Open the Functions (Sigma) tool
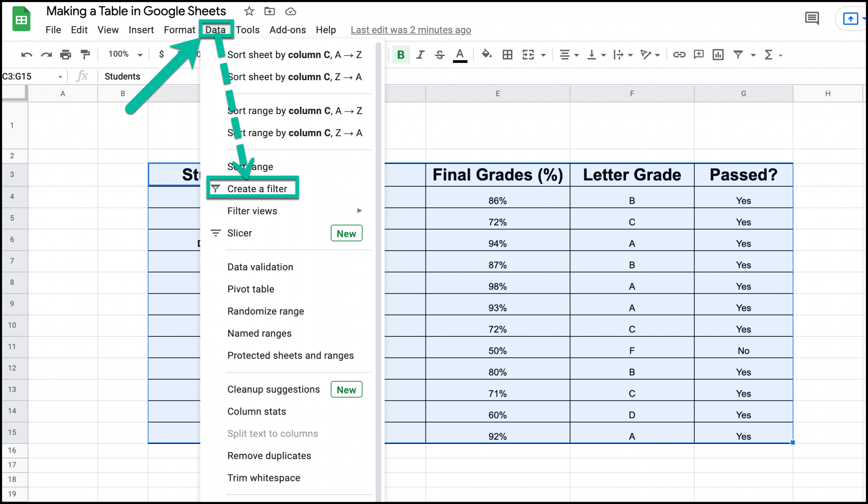Viewport: 868px width, 504px height. pyautogui.click(x=768, y=54)
